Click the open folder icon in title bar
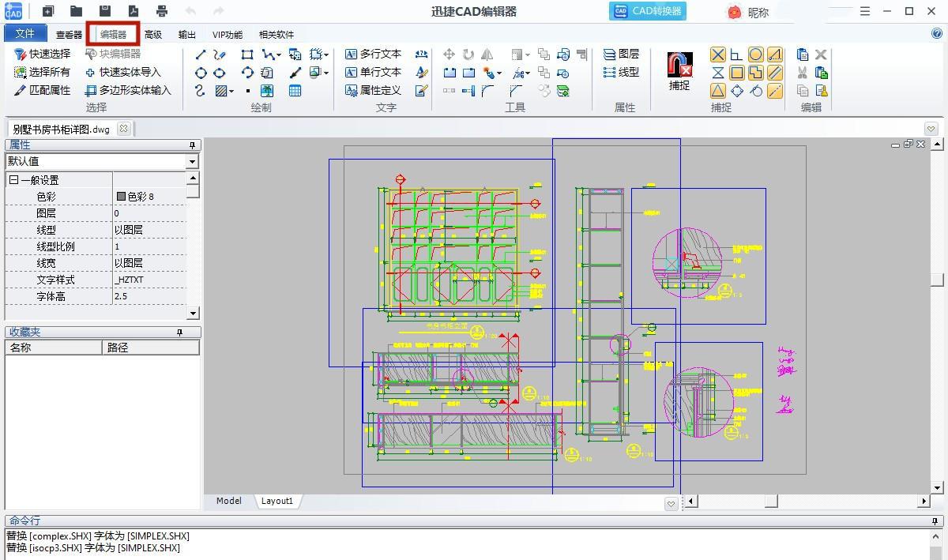The width and height of the screenshot is (948, 560). (x=76, y=11)
